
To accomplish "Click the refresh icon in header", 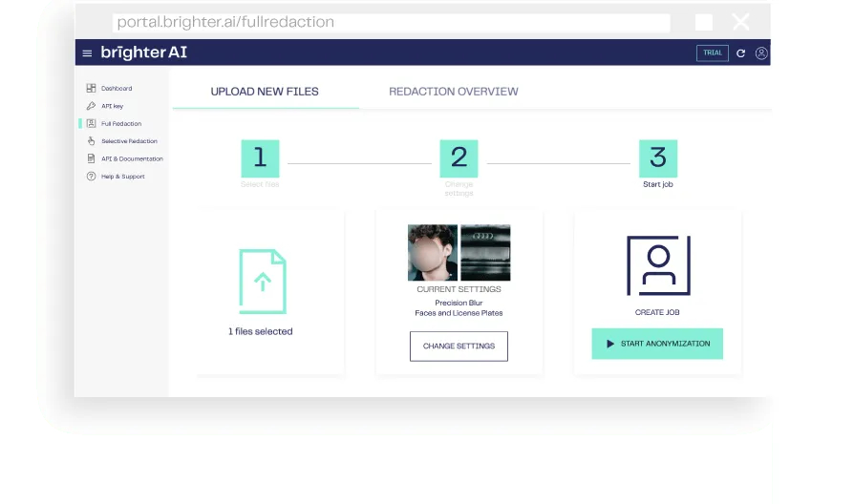I will coord(740,53).
